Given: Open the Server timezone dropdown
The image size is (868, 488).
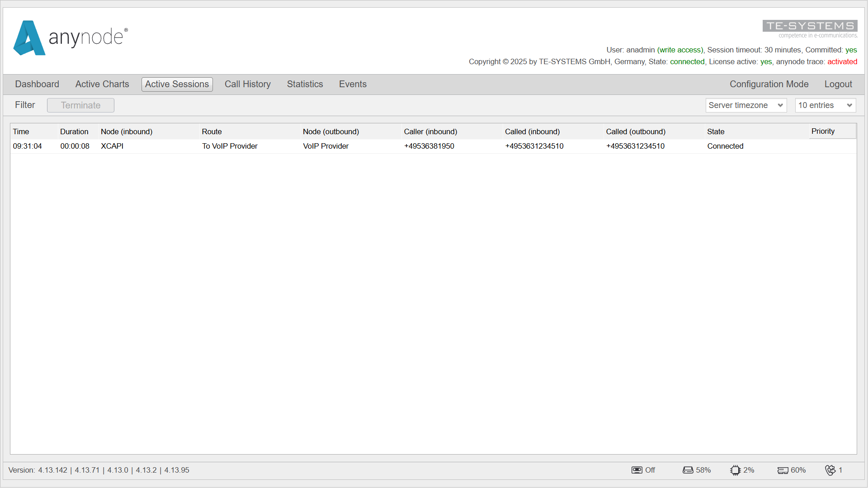Looking at the screenshot, I should pos(745,105).
